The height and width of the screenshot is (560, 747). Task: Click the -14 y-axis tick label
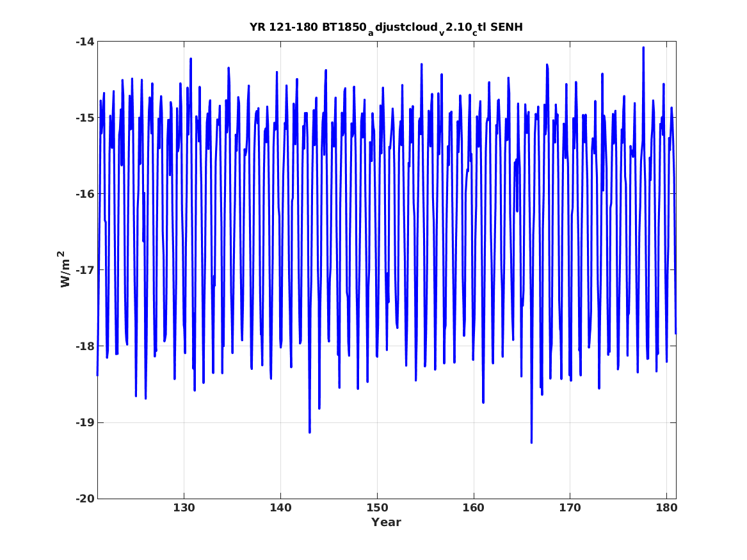click(84, 42)
